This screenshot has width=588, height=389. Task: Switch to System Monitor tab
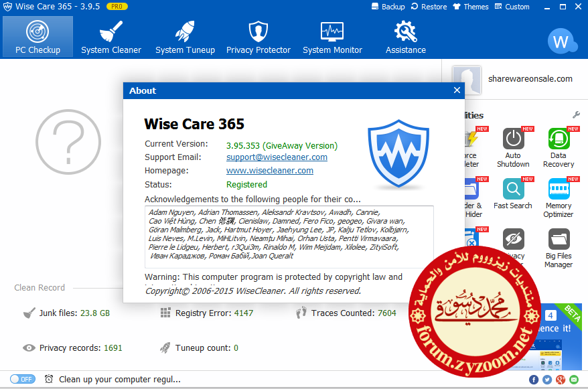coord(332,37)
